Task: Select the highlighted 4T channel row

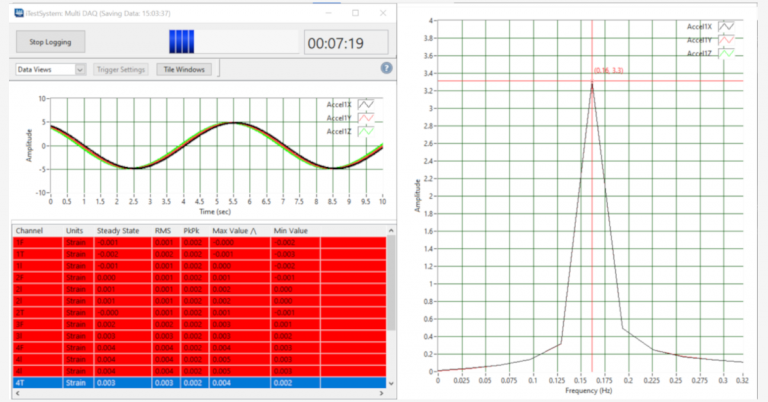Action: tap(199, 383)
